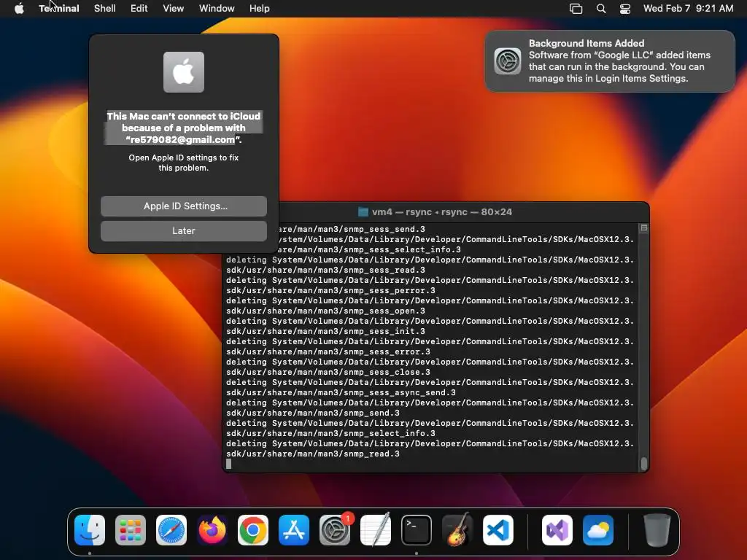Open Visual Studio Code from the Dock

[x=498, y=530]
